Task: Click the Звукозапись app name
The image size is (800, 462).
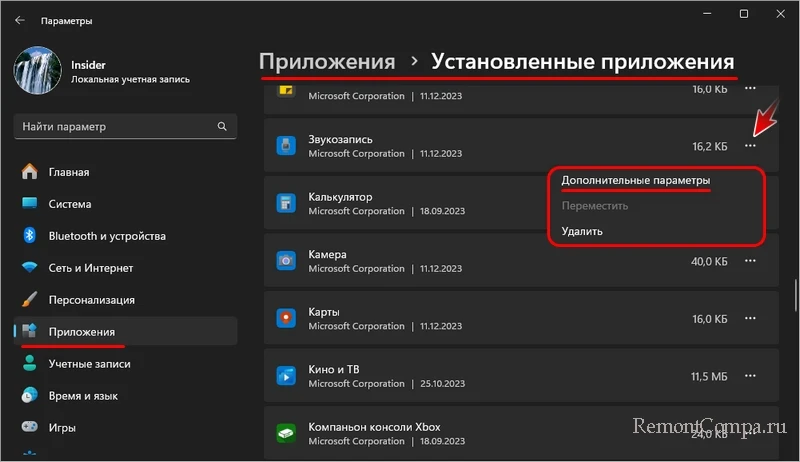Action: (340, 139)
